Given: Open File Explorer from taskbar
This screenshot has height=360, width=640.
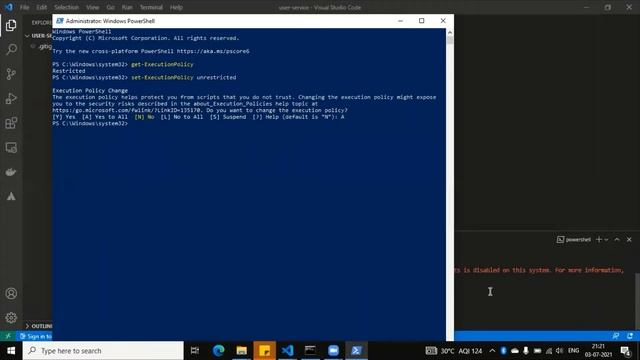Looking at the screenshot, I should point(241,351).
